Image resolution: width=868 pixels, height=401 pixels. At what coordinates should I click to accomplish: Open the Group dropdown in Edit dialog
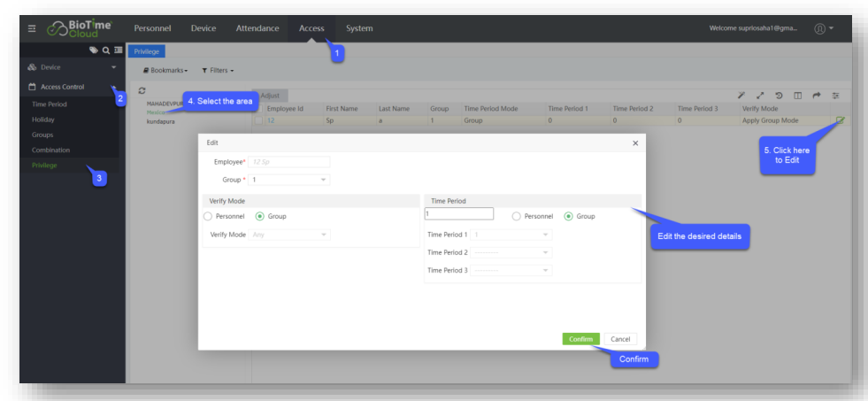[289, 180]
